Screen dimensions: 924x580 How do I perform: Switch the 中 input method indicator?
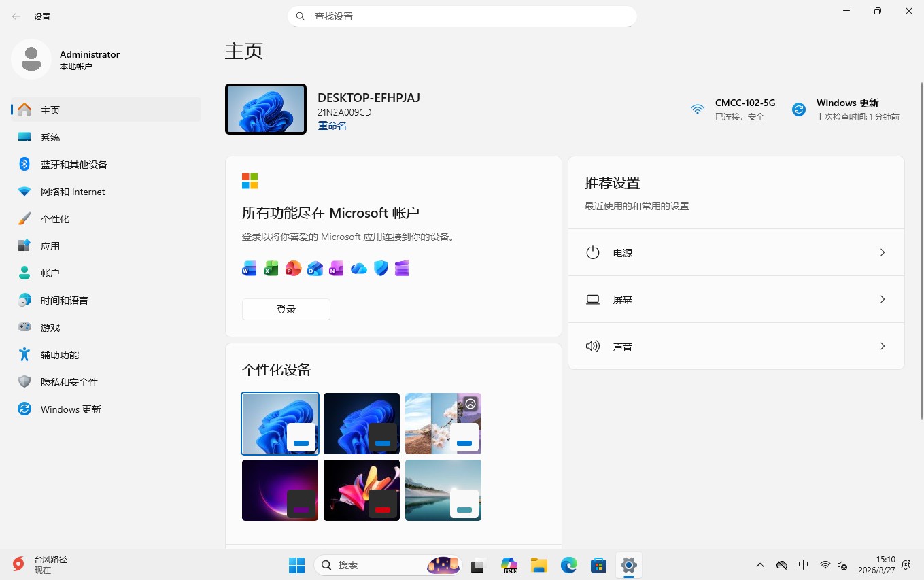[x=804, y=565]
